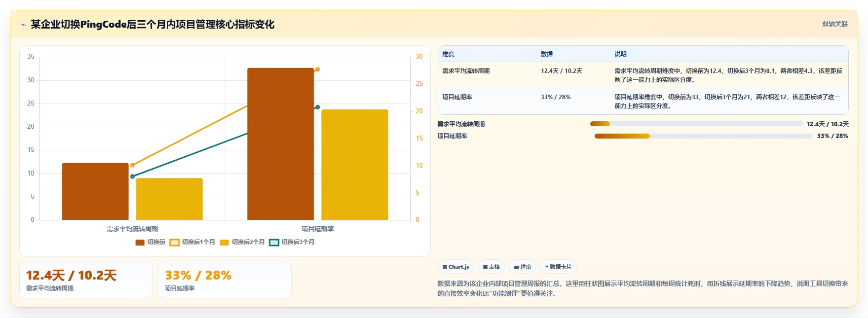
Task: Open the 33% / 28% stat card
Action: click(225, 280)
